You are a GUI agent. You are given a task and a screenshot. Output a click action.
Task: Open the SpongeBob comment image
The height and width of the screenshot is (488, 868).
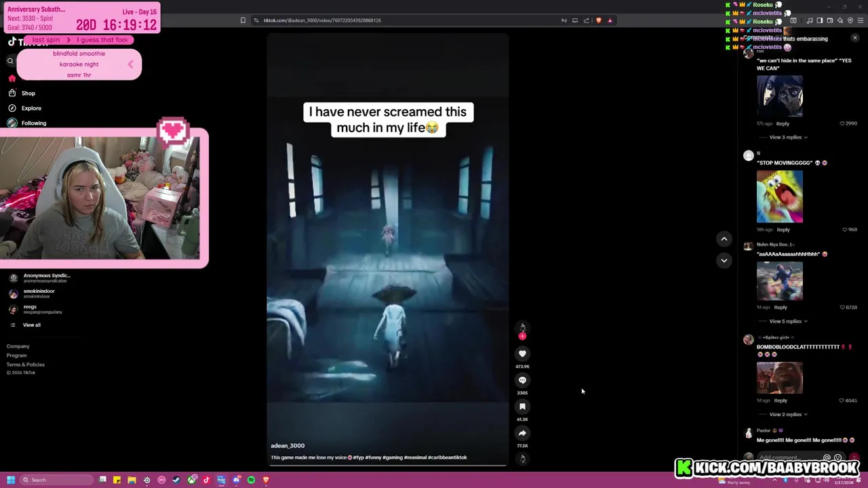coord(779,197)
